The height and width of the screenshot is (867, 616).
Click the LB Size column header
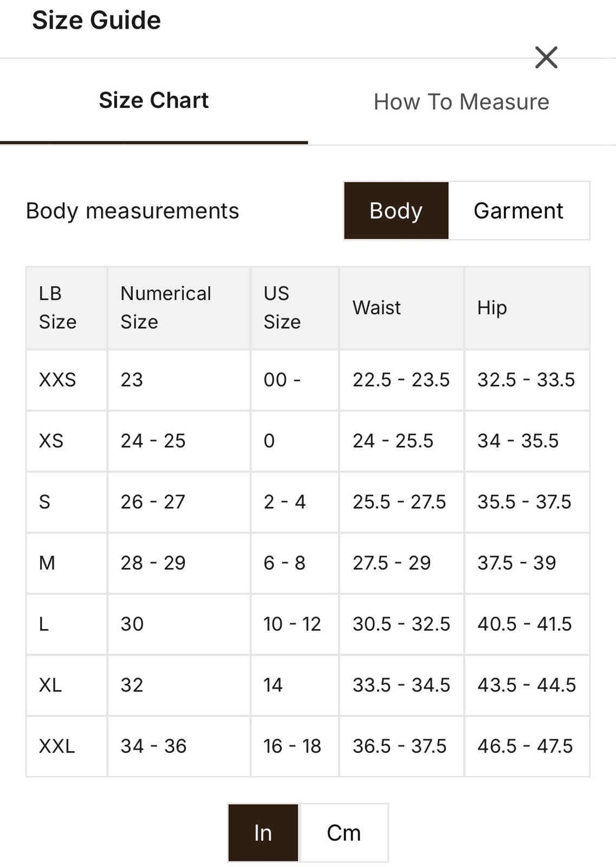click(58, 308)
